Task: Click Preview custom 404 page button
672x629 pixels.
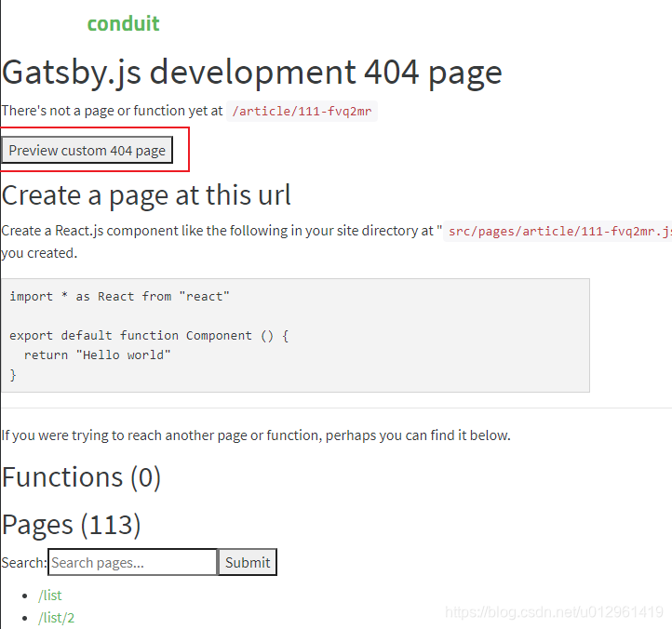Action: [87, 150]
